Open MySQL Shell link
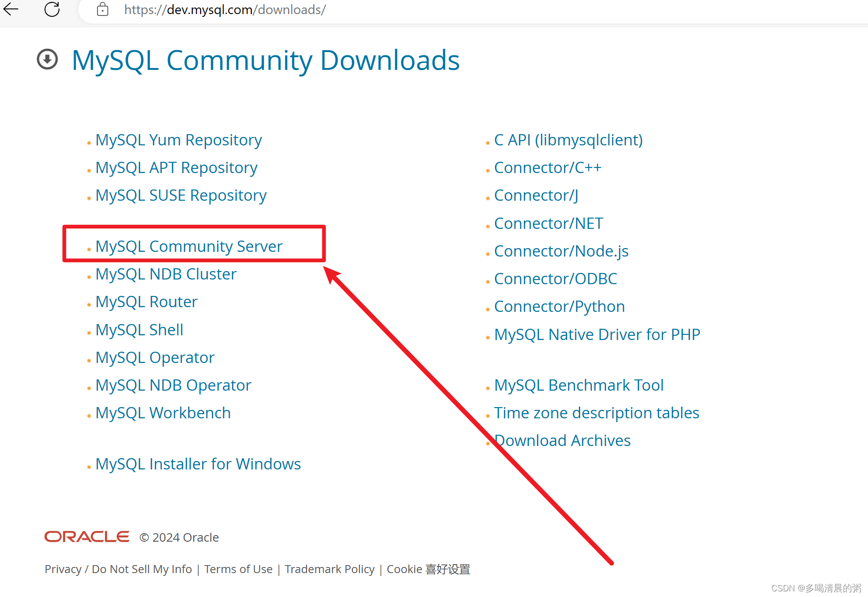 tap(139, 330)
